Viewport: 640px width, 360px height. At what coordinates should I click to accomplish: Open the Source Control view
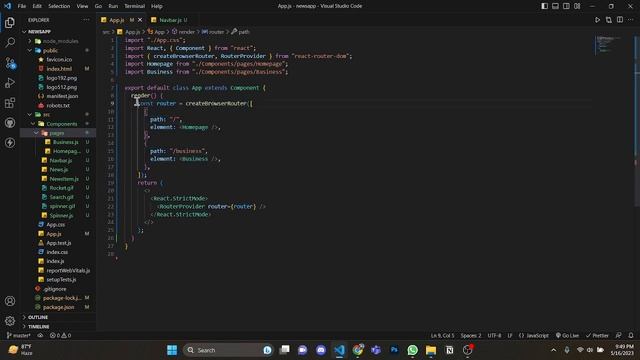10,63
